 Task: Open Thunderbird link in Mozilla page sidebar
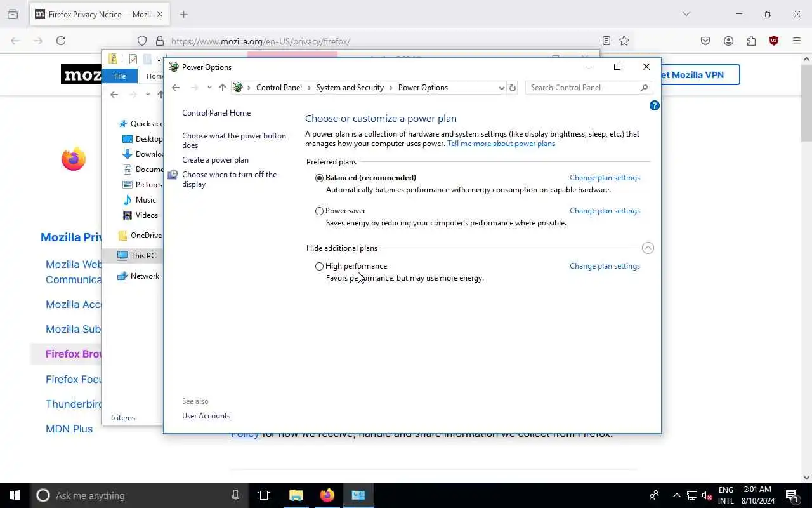coord(74,404)
